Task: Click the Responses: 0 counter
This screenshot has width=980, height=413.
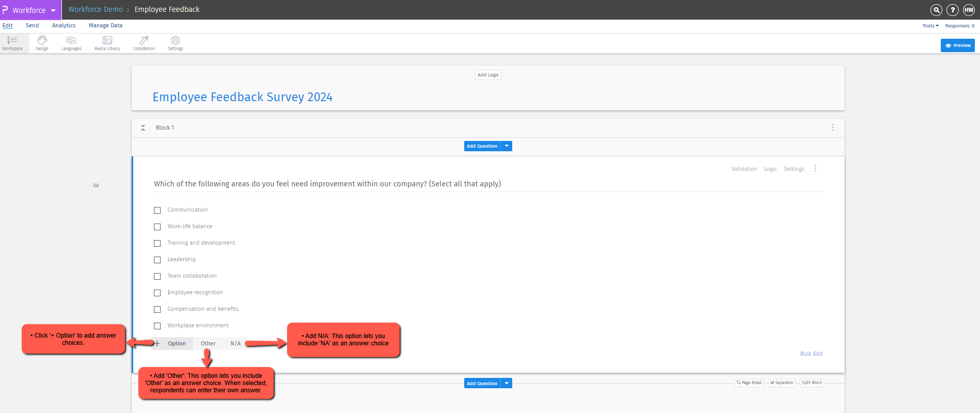Action: click(x=960, y=26)
